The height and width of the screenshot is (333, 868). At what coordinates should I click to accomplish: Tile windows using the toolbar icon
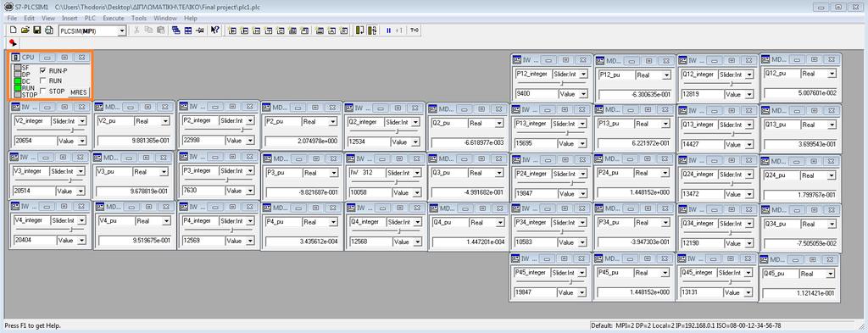click(x=187, y=31)
